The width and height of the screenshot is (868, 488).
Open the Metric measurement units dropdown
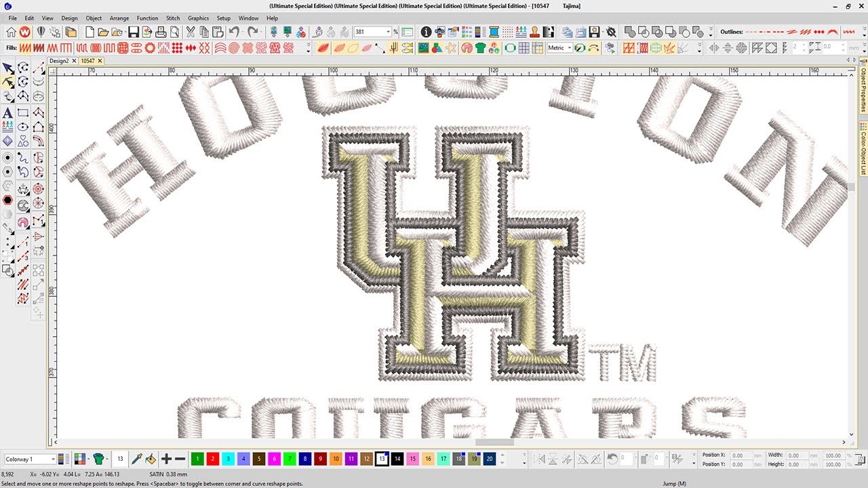point(569,48)
